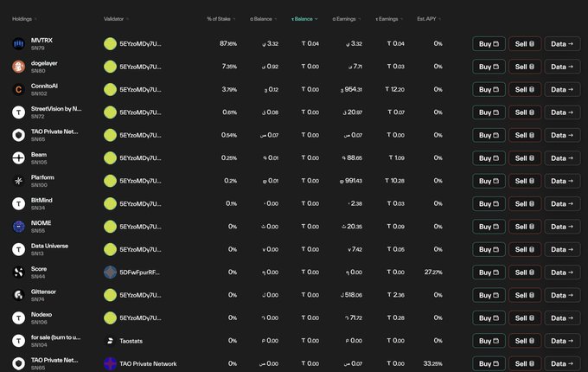Screen dimensions: 588x372
Task: Click the Score subnet logo
Action: pyautogui.click(x=18, y=273)
